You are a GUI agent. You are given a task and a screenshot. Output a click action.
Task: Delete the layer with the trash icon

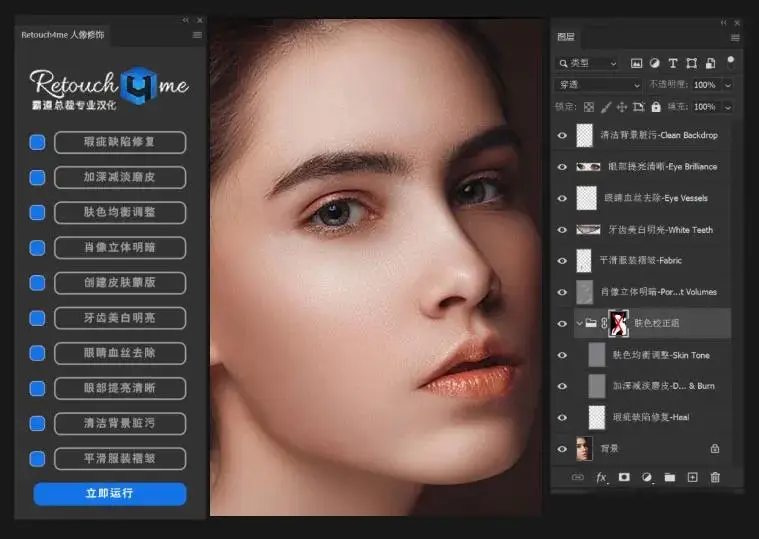[715, 478]
